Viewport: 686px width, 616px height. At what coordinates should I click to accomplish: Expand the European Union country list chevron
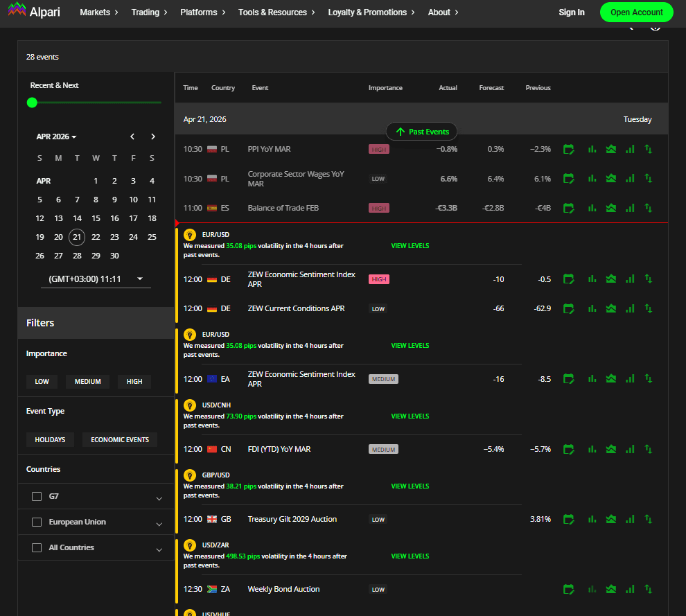(x=159, y=524)
